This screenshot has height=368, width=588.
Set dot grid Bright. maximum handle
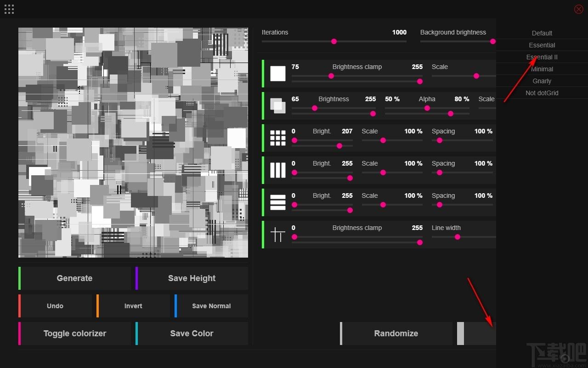click(339, 146)
